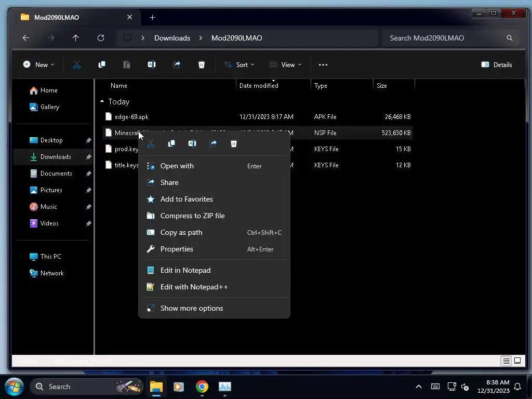Click Mod2090LMAO in the address breadcrumb
Image resolution: width=532 pixels, height=399 pixels.
point(237,38)
